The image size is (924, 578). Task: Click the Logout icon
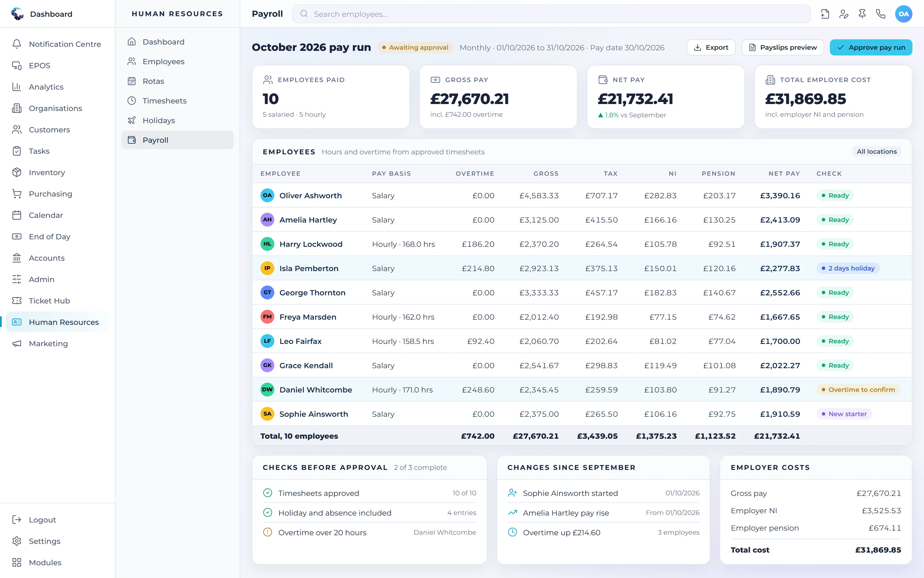tap(17, 520)
